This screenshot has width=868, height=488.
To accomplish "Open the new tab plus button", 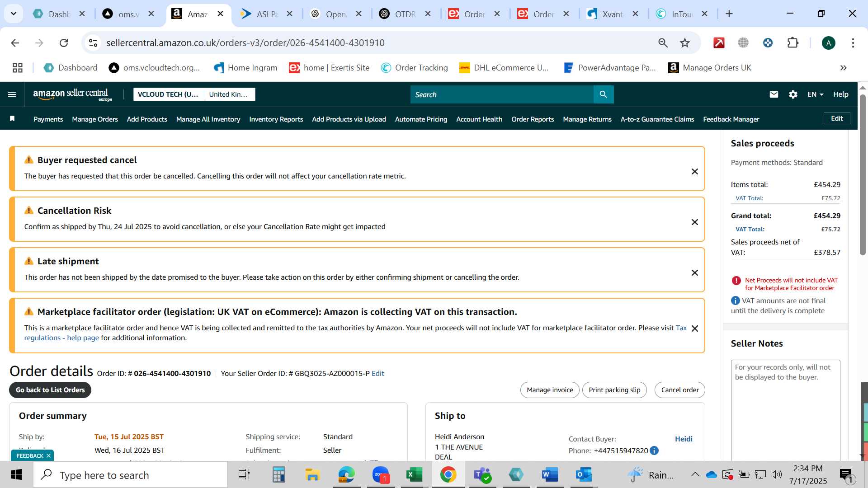I will 729,14.
